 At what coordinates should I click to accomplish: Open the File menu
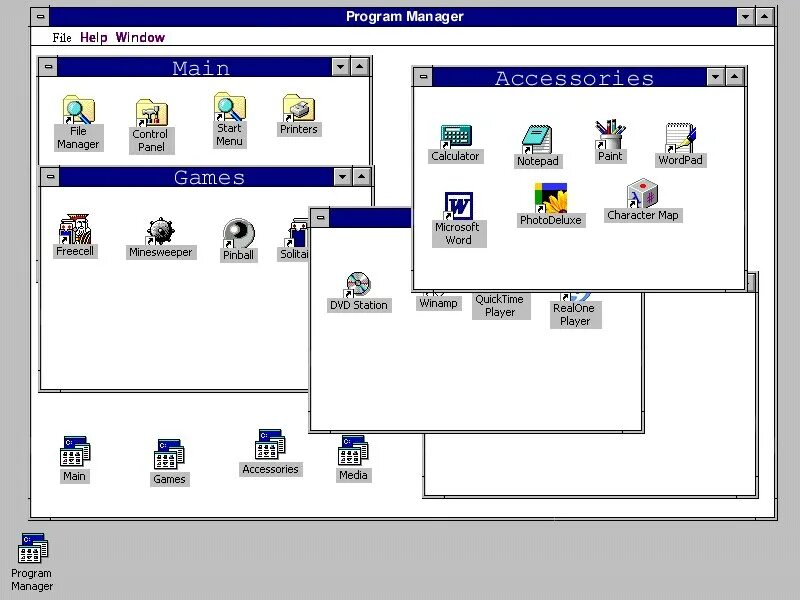[62, 37]
